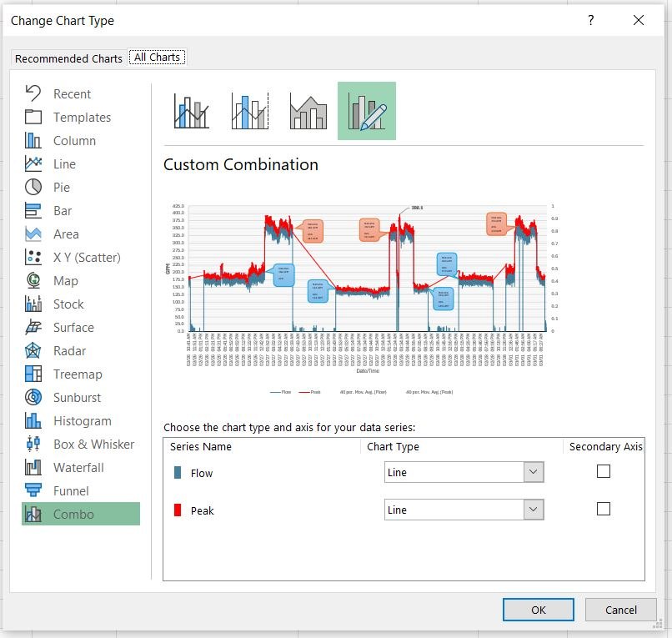
Task: Select the All Charts tab
Action: 157,57
